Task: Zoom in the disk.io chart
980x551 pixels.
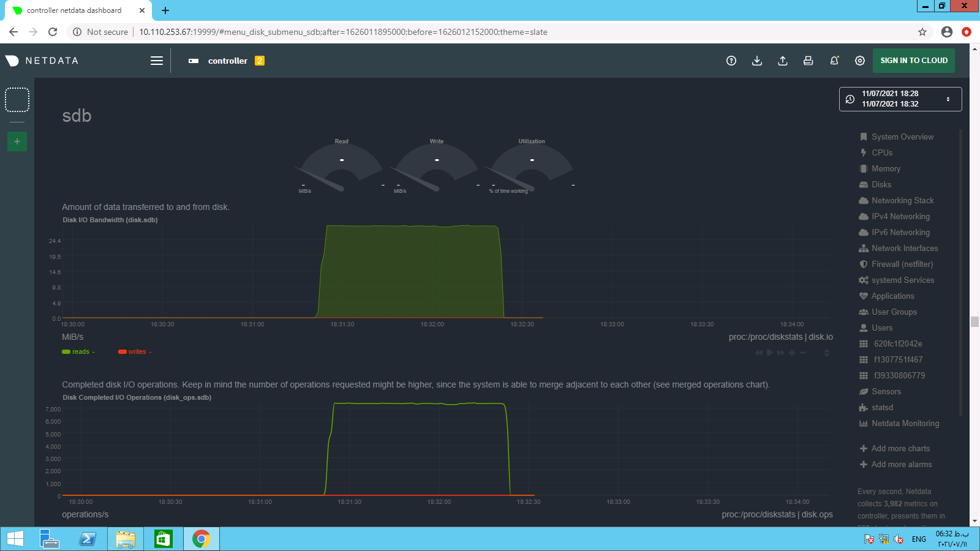Action: tap(792, 353)
